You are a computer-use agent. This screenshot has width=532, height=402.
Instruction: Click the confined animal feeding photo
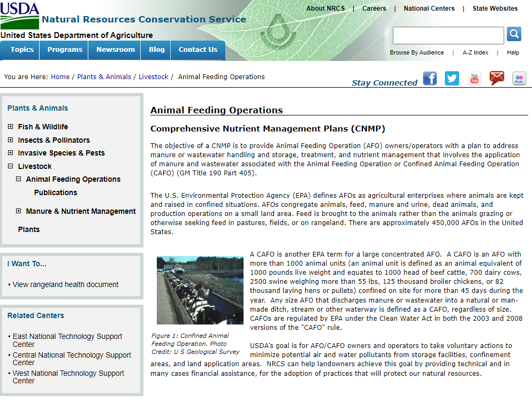click(200, 290)
